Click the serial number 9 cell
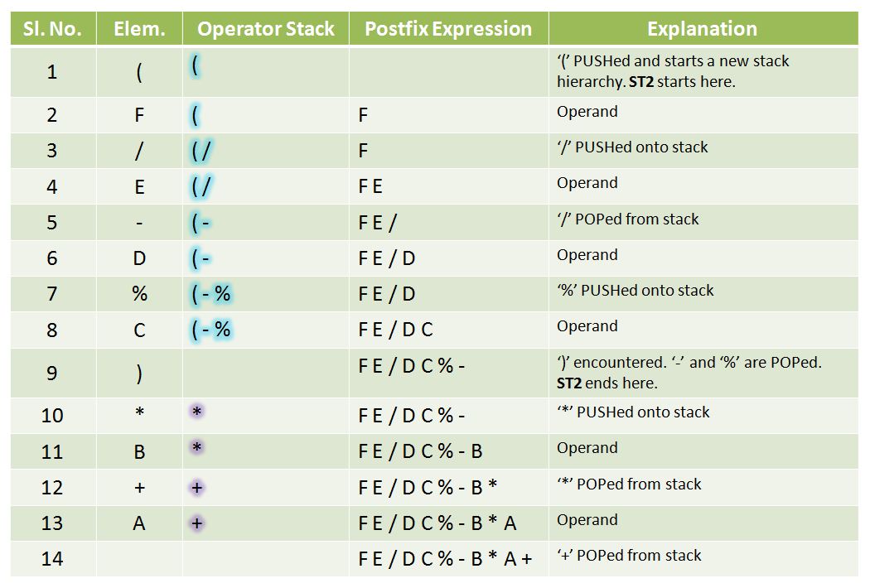This screenshot has width=870, height=588. (52, 373)
